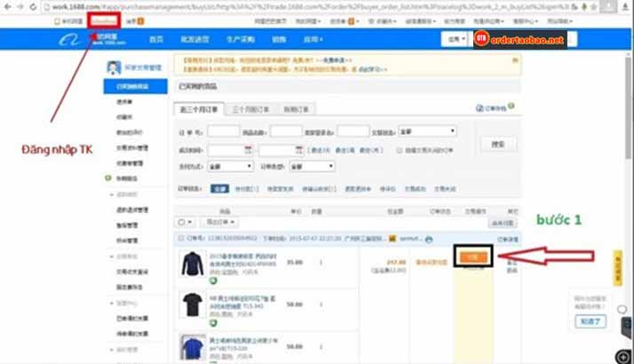Click green badge under first jacket product
The image size is (634, 364).
click(213, 281)
